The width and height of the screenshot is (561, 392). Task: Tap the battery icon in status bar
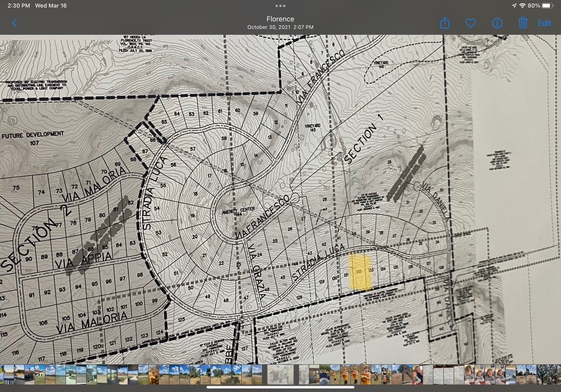[548, 6]
